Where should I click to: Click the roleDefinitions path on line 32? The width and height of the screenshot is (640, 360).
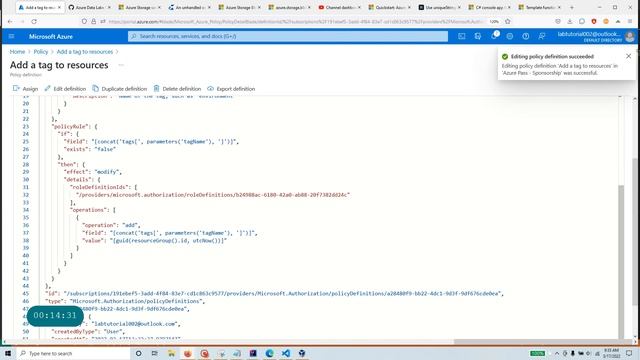point(213,195)
